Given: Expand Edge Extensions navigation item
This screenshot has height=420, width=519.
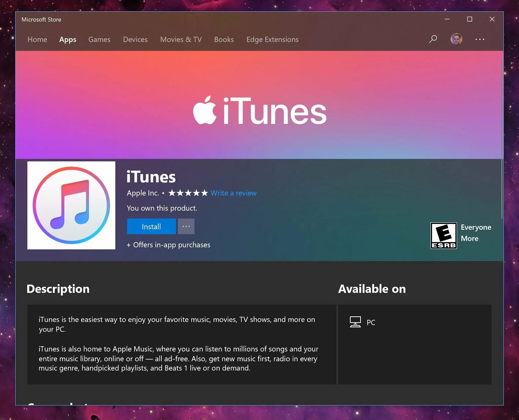Looking at the screenshot, I should [x=273, y=39].
